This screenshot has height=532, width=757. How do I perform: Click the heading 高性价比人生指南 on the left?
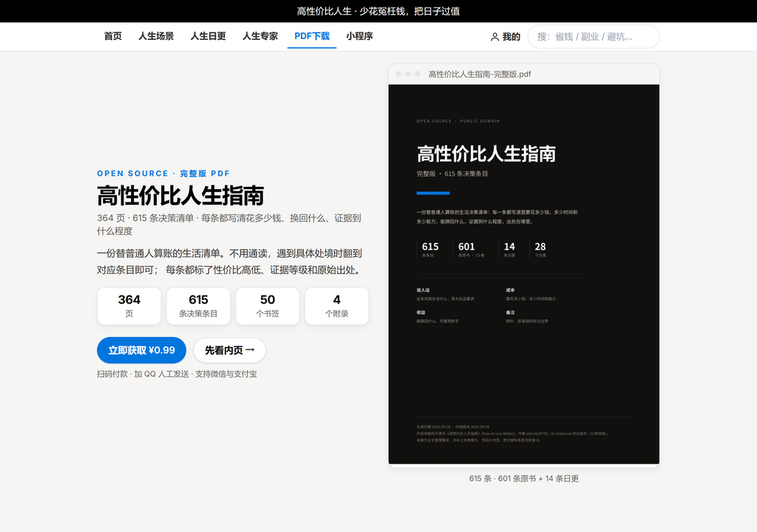(x=180, y=196)
